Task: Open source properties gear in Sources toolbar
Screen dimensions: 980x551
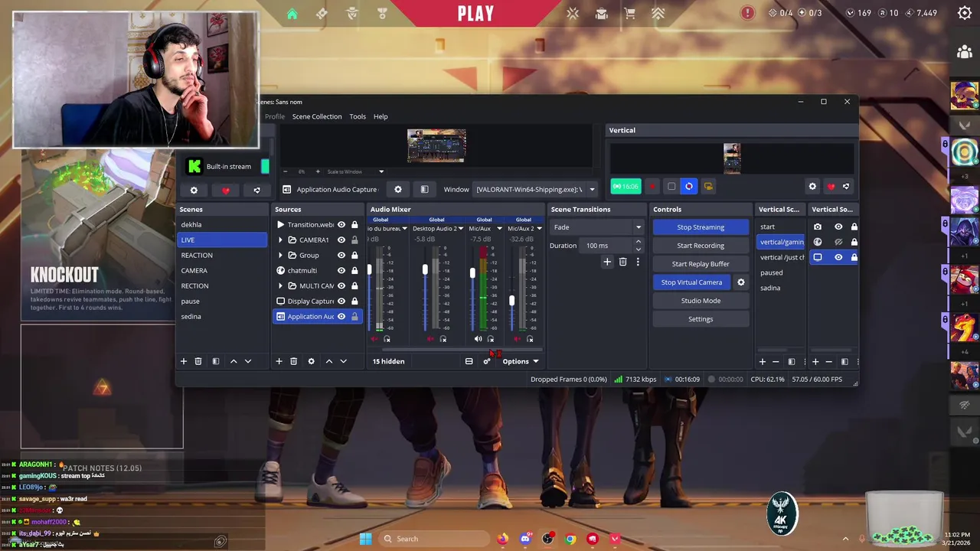Action: coord(311,361)
